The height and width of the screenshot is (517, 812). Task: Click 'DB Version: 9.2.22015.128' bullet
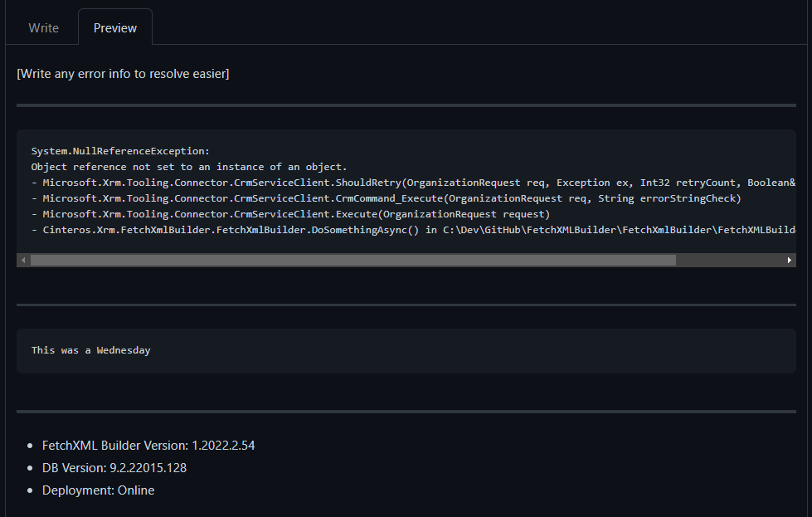[x=114, y=468]
